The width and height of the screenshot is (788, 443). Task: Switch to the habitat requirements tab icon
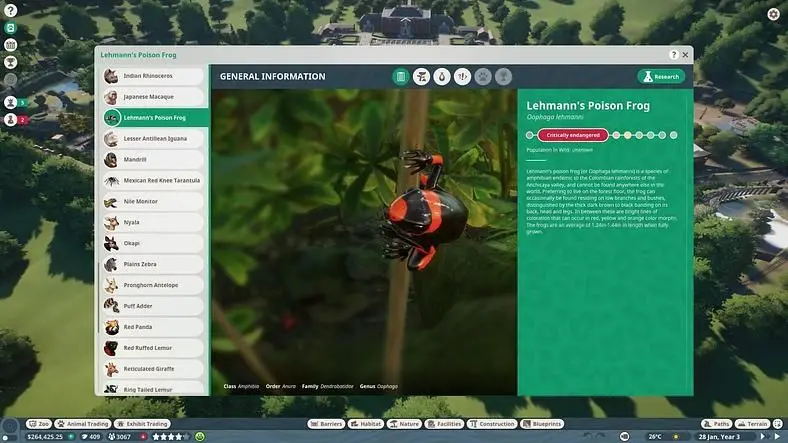coord(421,77)
